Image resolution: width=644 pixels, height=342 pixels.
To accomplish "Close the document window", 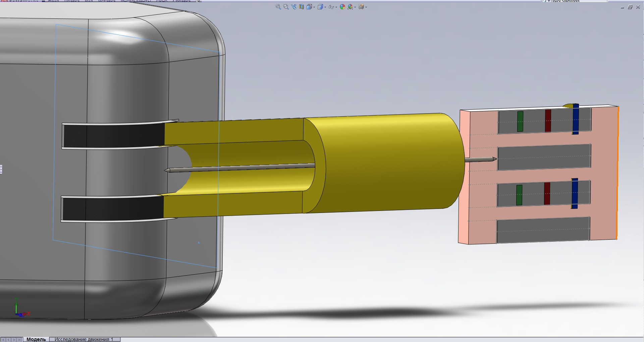I will (638, 7).
